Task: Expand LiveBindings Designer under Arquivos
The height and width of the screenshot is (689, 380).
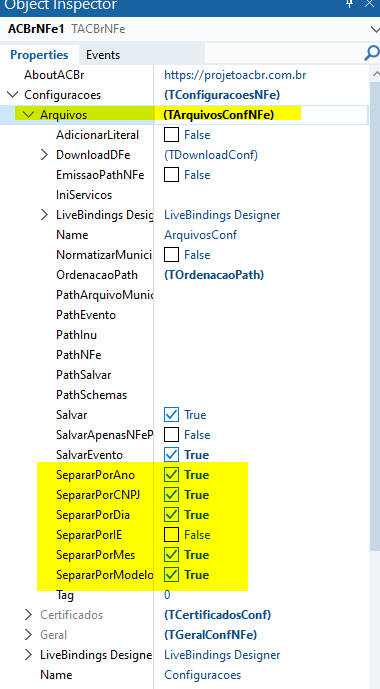Action: (x=44, y=215)
